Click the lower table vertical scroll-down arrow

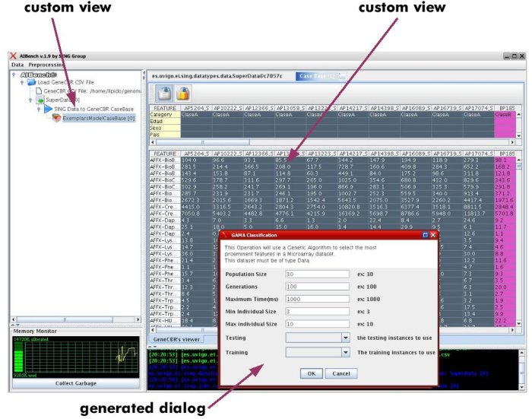[519, 324]
